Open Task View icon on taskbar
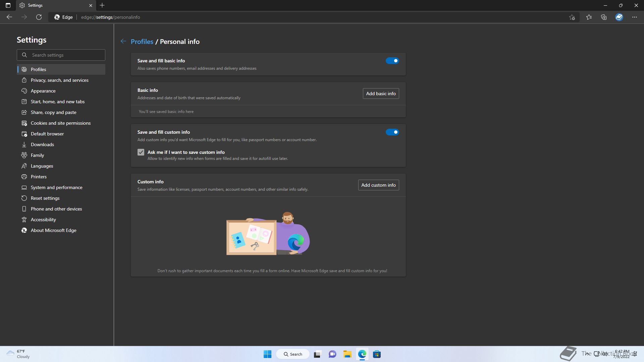644x362 pixels. (x=318, y=354)
